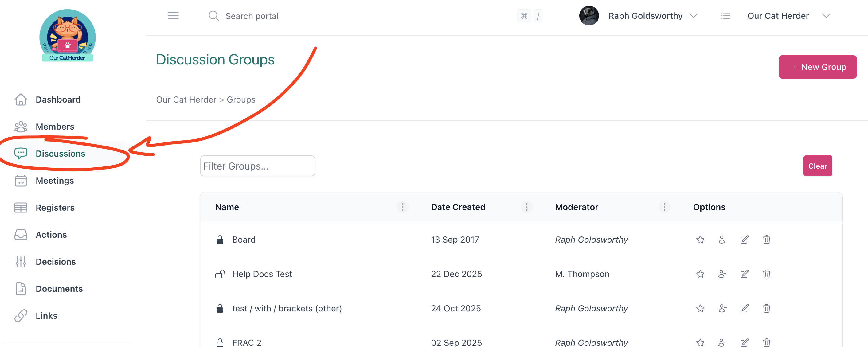Click the New Group button
Screen dimensions: 868x347
[x=817, y=67]
